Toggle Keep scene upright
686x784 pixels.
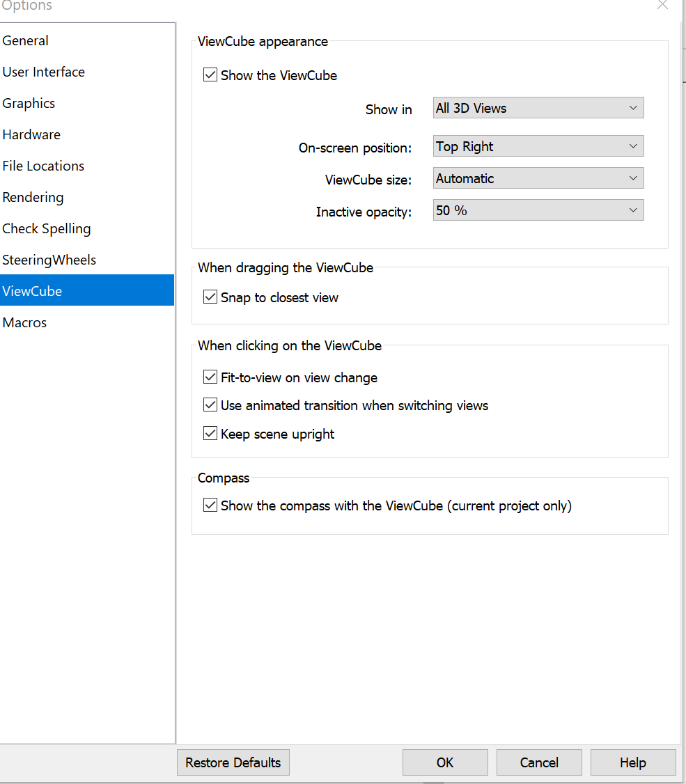point(210,433)
